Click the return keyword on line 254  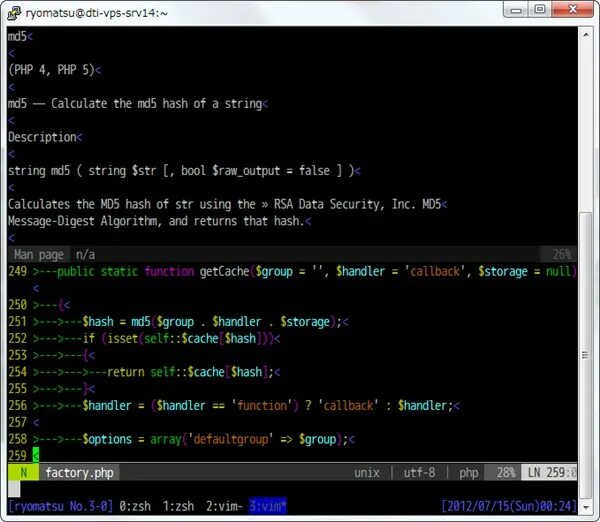(x=126, y=372)
